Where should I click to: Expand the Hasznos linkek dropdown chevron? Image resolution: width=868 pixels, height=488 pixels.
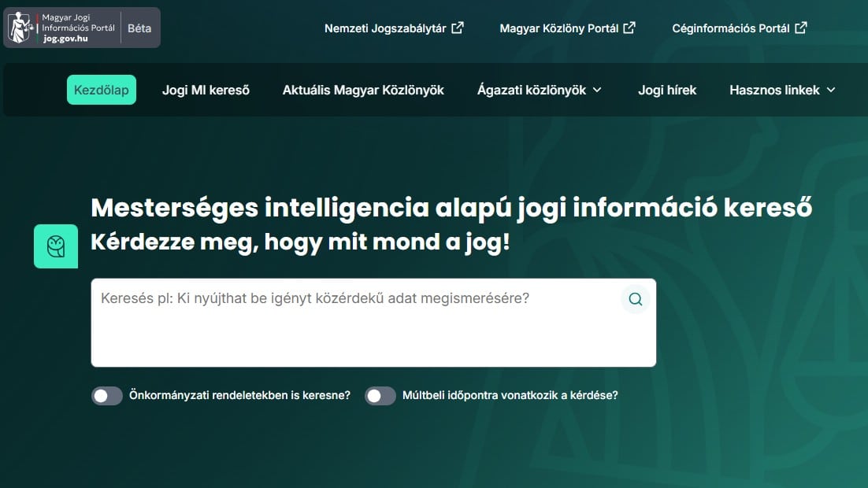pyautogui.click(x=830, y=91)
